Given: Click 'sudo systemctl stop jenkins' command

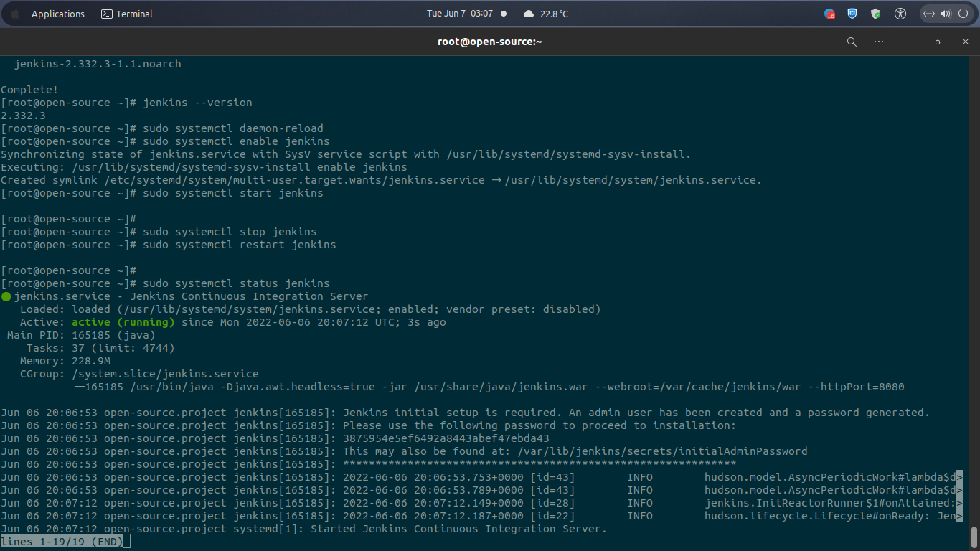Looking at the screenshot, I should 230,232.
